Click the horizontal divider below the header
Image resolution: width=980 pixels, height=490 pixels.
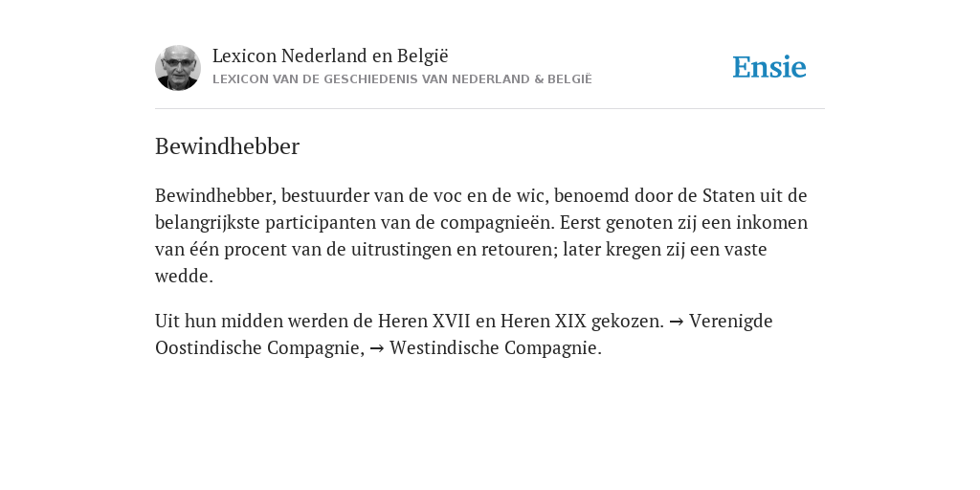click(x=490, y=109)
